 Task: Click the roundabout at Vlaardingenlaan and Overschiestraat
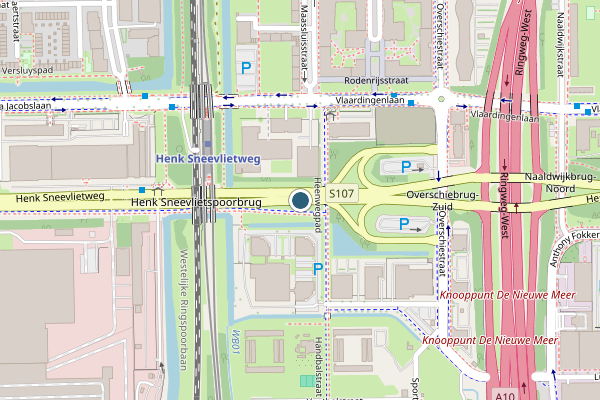click(441, 99)
